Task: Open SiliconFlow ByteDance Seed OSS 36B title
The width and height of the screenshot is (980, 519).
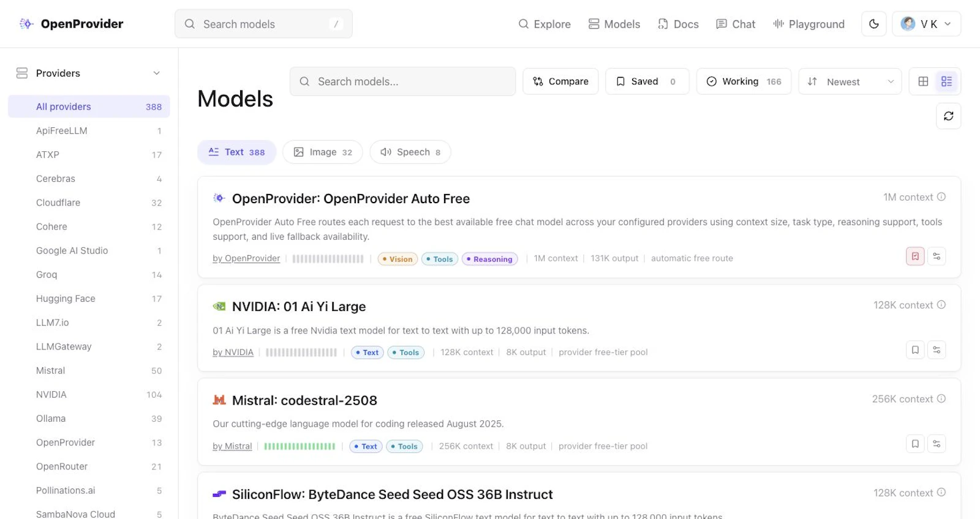Action: coord(392,495)
